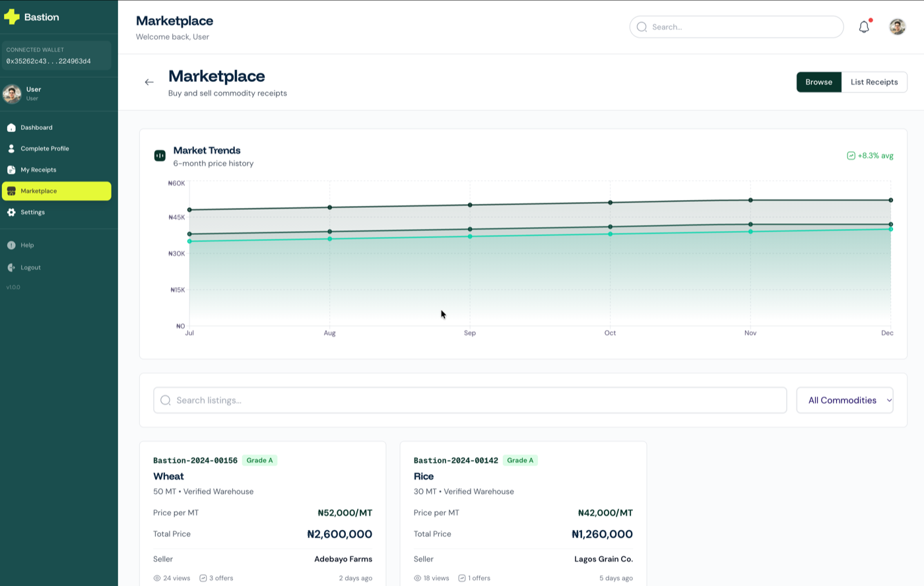924x586 pixels.
Task: Click the Market Trends chart icon
Action: coord(160,156)
